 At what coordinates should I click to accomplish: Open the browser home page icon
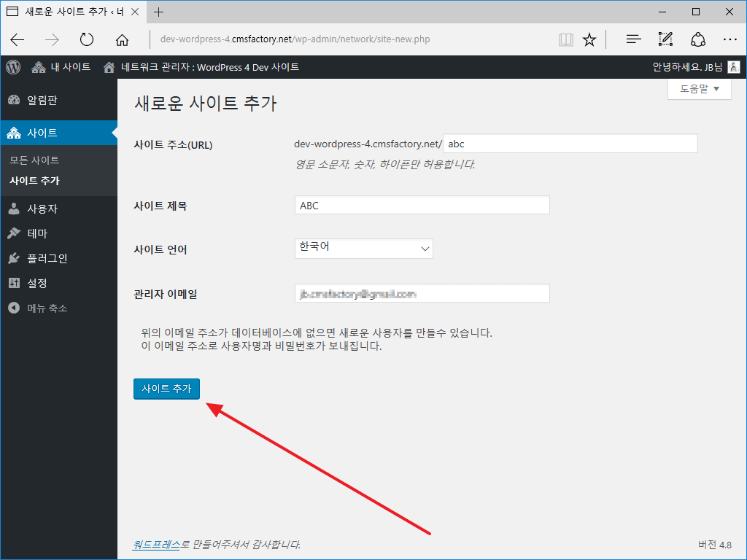[x=122, y=39]
